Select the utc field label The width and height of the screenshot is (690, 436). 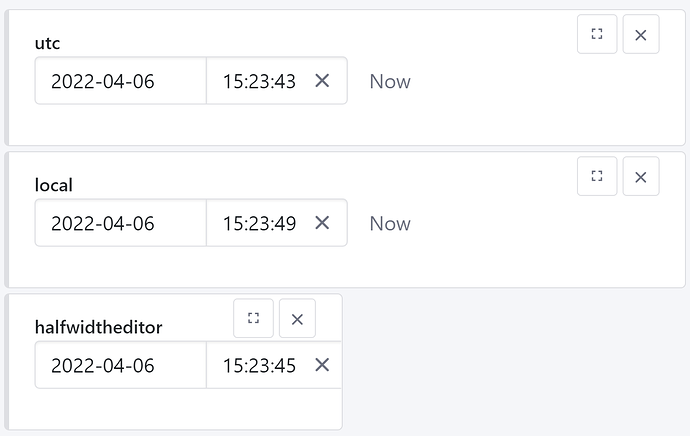tap(48, 43)
